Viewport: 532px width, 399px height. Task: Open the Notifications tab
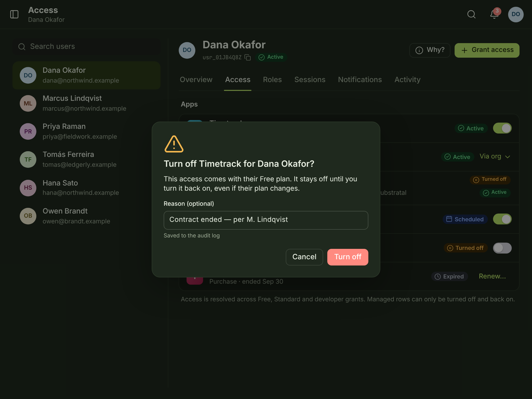click(x=360, y=79)
